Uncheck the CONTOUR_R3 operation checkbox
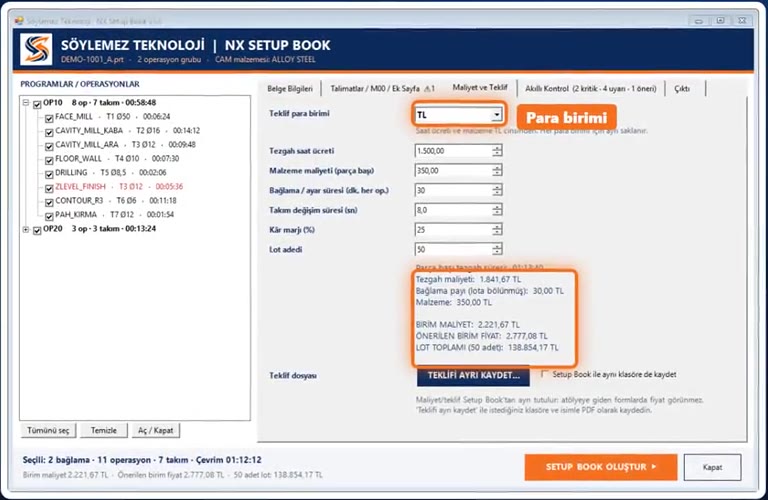The image size is (768, 500). pos(49,202)
